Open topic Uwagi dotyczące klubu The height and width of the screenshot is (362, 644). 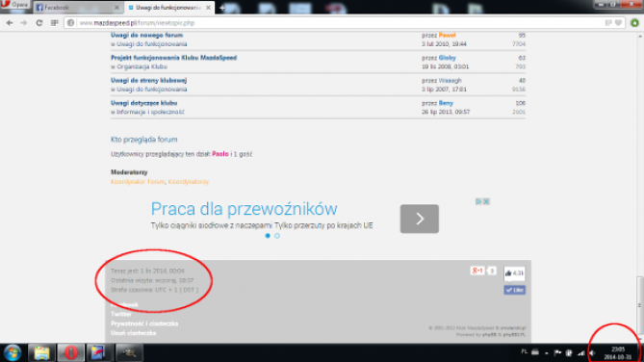143,103
